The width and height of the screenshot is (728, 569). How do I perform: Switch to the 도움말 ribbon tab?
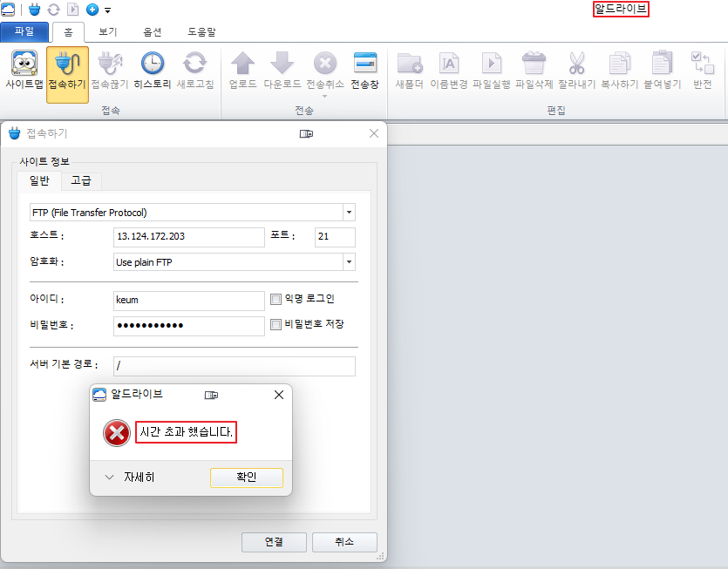tap(201, 32)
